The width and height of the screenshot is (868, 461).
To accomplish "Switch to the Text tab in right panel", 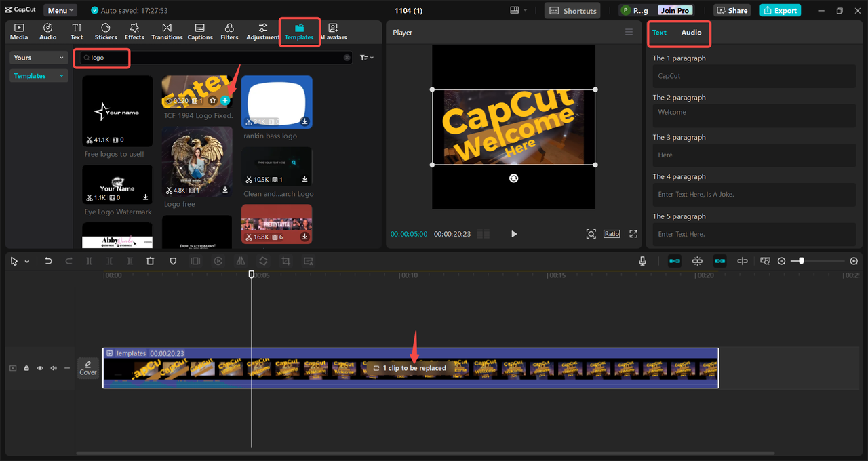I will (659, 33).
